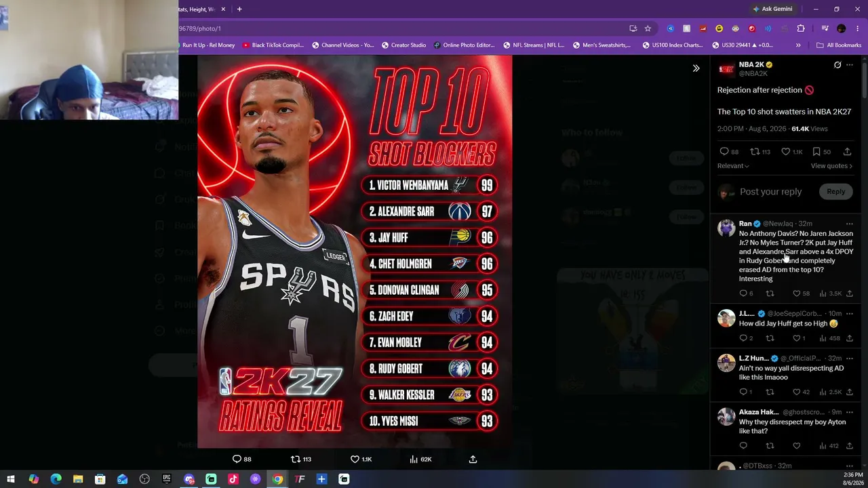Click the share icon below the photo

point(473,460)
